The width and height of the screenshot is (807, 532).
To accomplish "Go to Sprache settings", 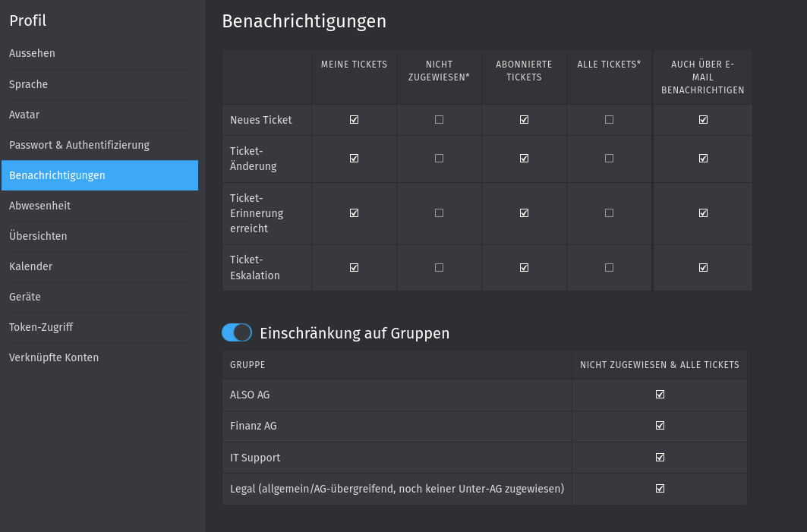I will tap(28, 84).
